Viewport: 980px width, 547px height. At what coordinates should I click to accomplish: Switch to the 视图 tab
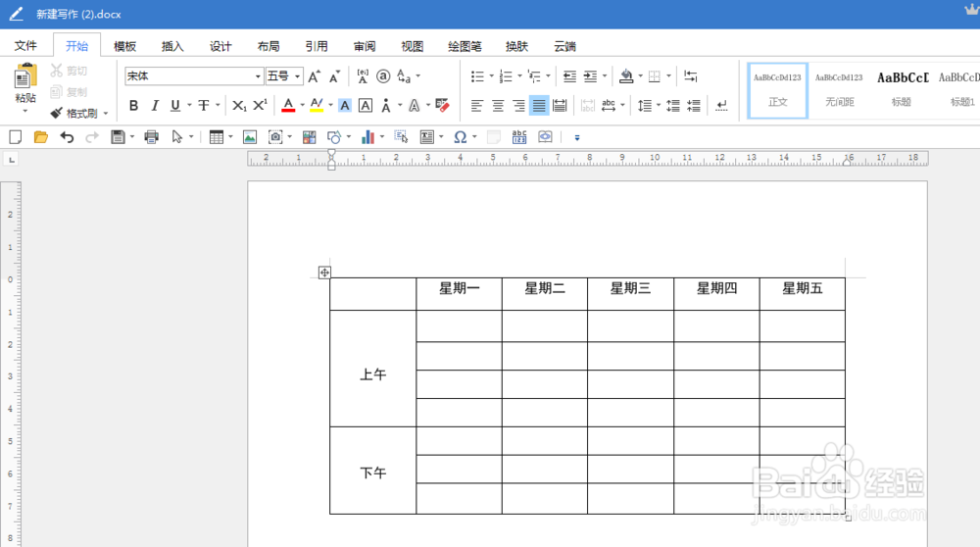413,46
